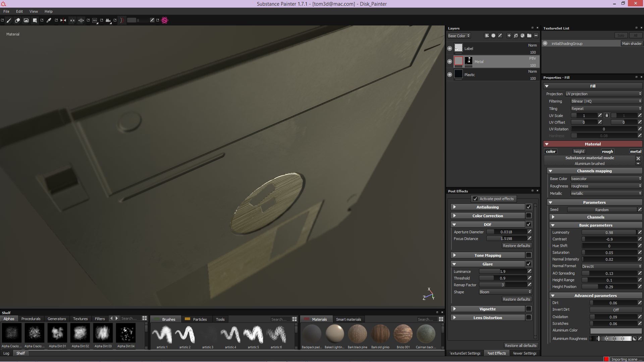This screenshot has height=362, width=644.
Task: Uncheck Activate post effects
Action: (475, 198)
